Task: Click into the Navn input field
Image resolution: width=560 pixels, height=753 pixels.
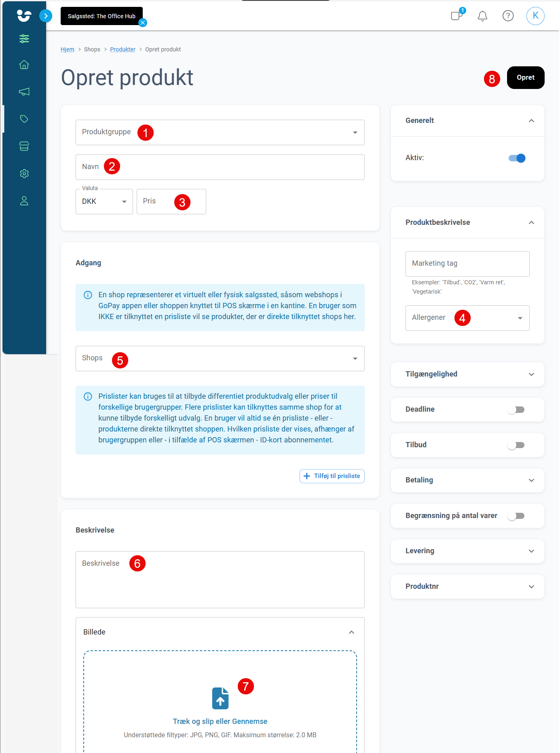Action: click(x=220, y=167)
